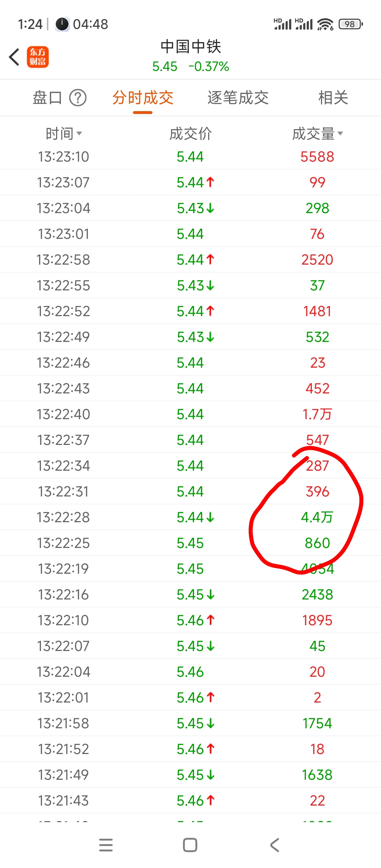Tap the Wi-Fi signal icon in status bar
The height and width of the screenshot is (868, 381).
[325, 24]
